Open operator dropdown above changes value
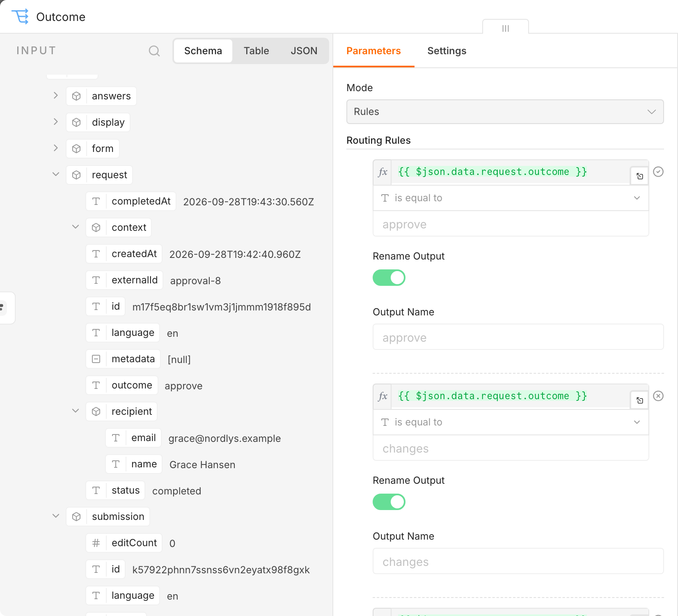The width and height of the screenshot is (678, 616). pyautogui.click(x=511, y=422)
